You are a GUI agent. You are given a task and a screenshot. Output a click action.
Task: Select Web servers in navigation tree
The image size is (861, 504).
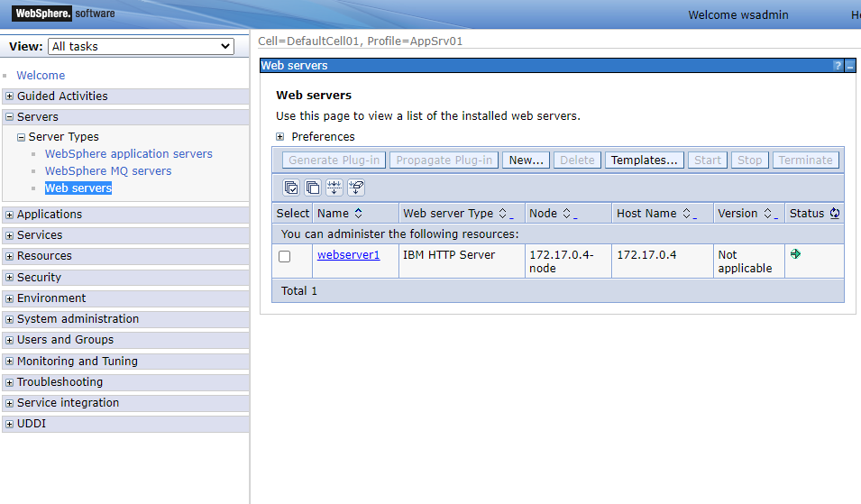[78, 188]
